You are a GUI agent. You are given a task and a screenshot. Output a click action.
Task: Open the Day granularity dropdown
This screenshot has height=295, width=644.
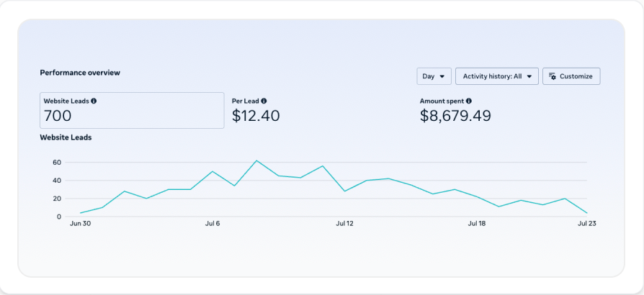click(x=434, y=76)
